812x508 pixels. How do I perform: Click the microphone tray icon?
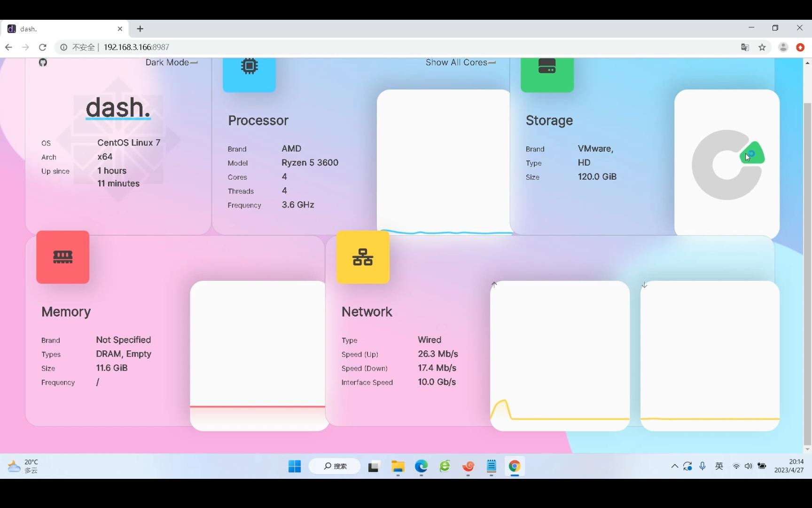tap(703, 466)
